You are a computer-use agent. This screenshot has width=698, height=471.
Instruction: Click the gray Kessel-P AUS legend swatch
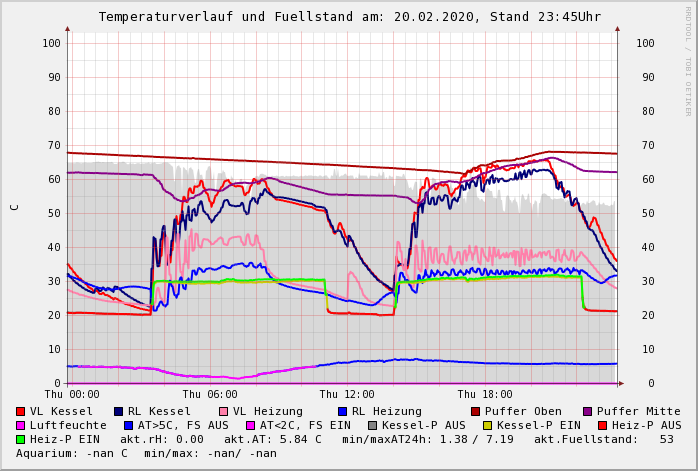point(371,425)
